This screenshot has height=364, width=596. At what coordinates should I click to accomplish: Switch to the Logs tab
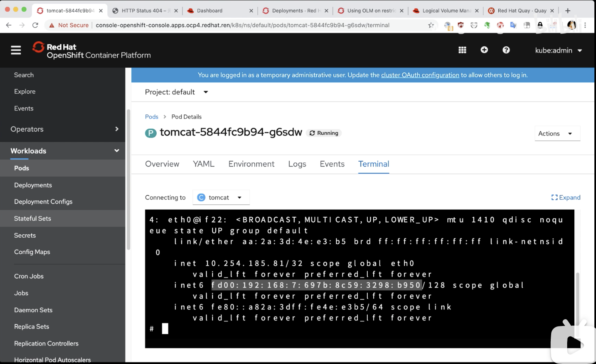297,164
